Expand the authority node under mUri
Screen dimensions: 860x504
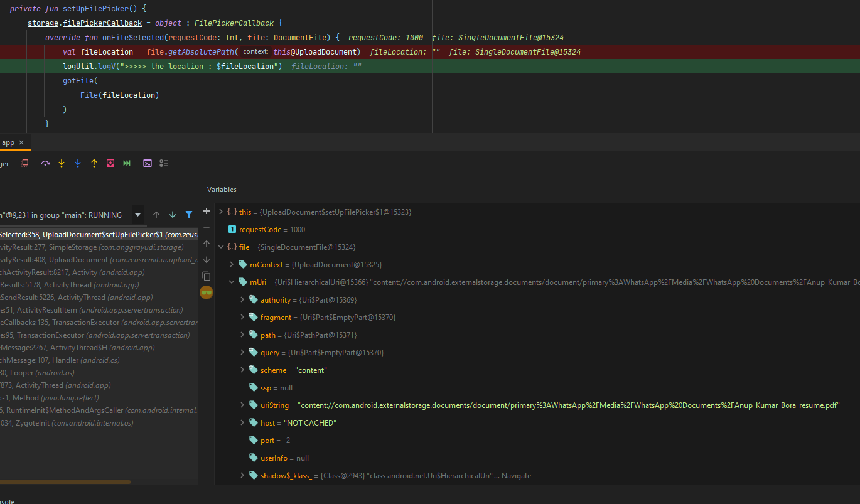pyautogui.click(x=242, y=299)
